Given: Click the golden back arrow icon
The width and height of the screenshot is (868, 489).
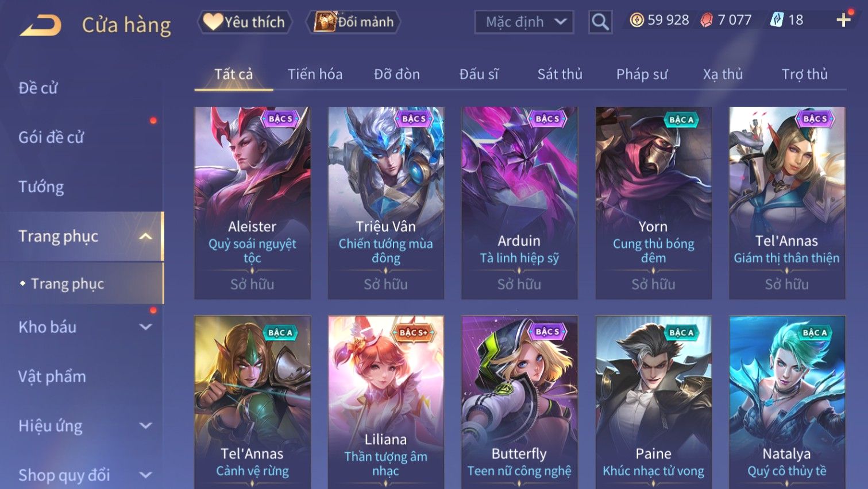Looking at the screenshot, I should pyautogui.click(x=40, y=26).
